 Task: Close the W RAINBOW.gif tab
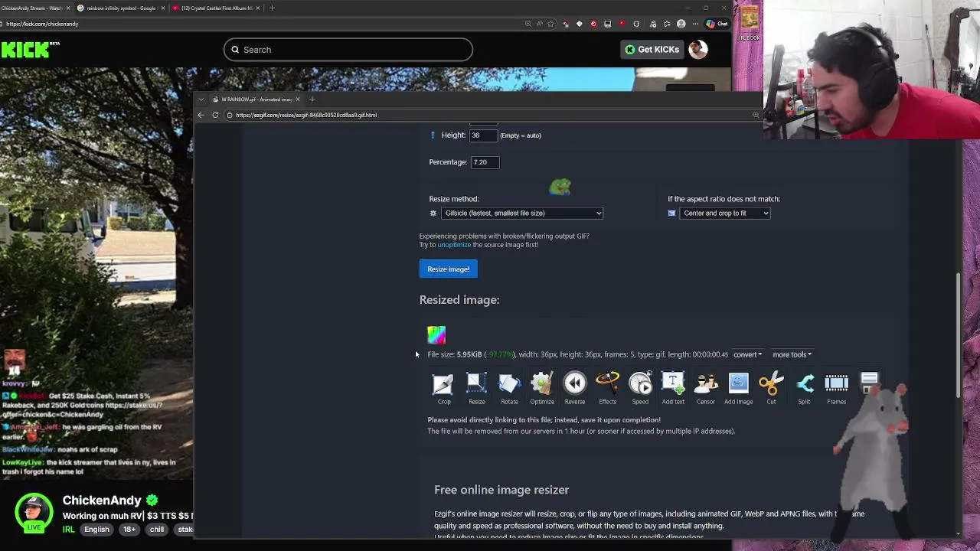click(x=298, y=99)
